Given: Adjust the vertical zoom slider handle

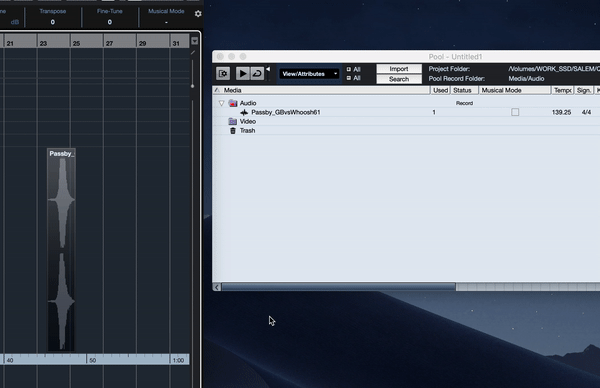Looking at the screenshot, I should (x=192, y=86).
